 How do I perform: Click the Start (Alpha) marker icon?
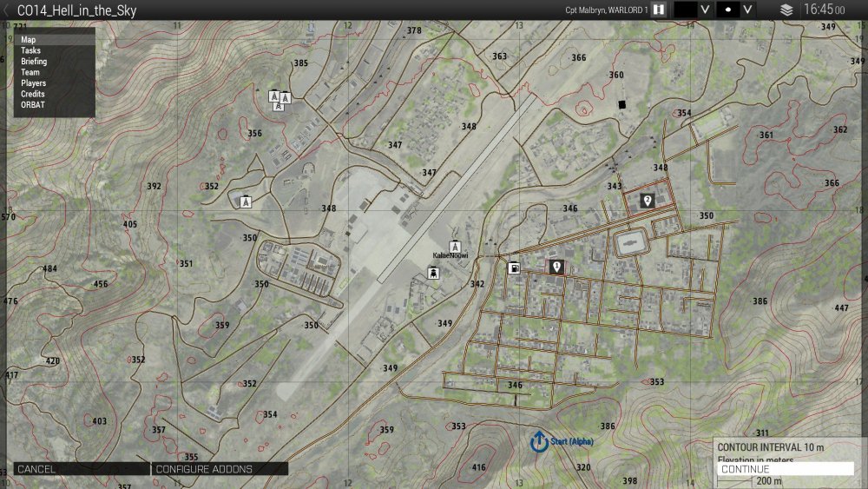coord(538,441)
